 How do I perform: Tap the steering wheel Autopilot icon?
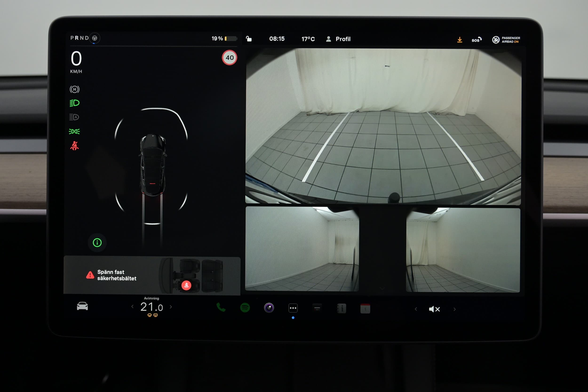(95, 38)
